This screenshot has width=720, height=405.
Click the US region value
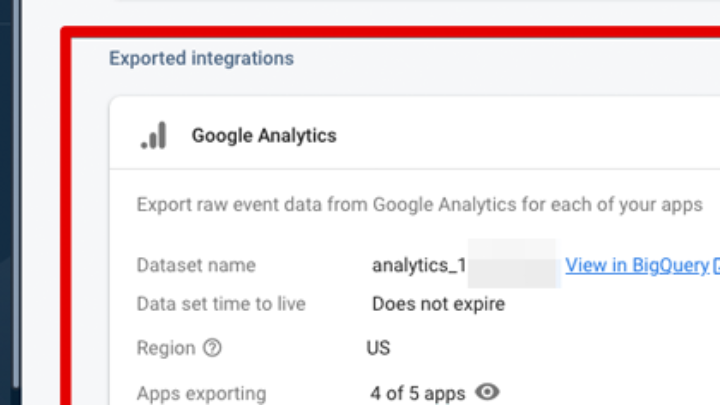coord(378,348)
